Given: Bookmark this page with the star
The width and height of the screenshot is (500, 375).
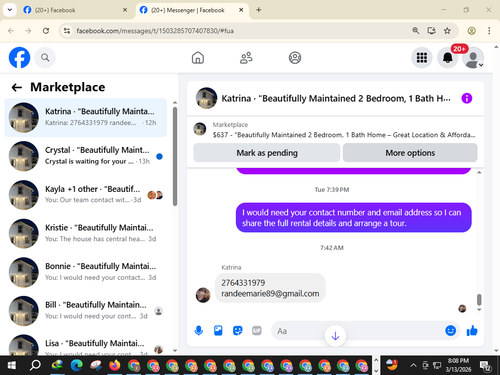Looking at the screenshot, I should tap(447, 31).
